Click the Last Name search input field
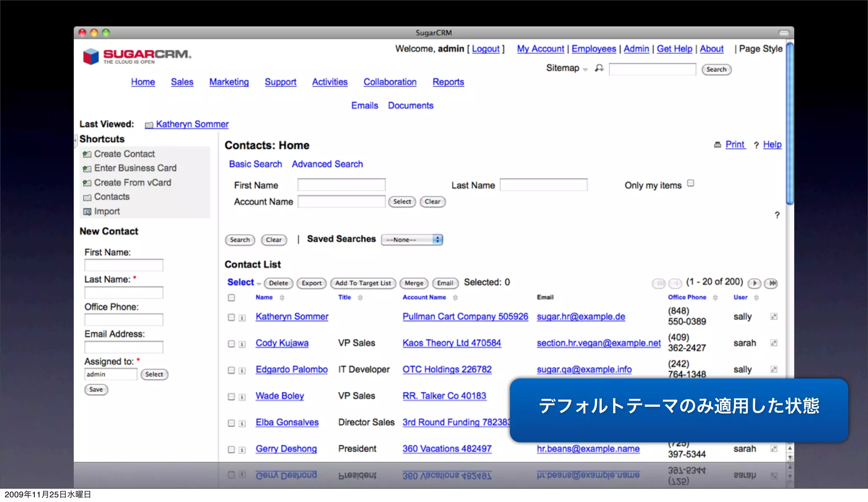 click(x=543, y=185)
